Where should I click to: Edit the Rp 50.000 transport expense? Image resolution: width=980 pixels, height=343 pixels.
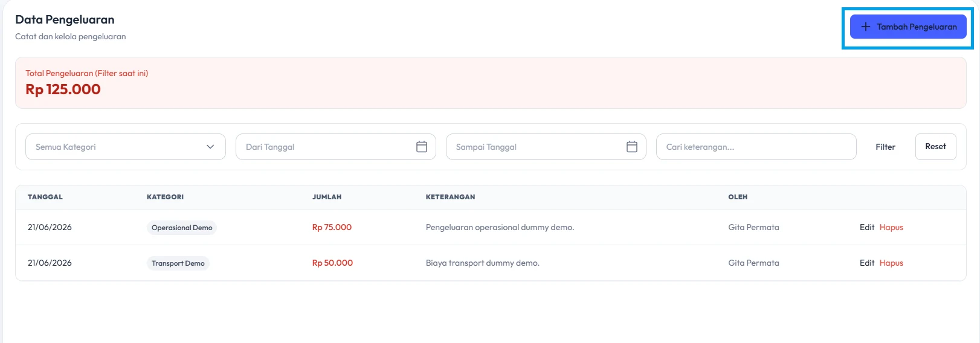click(867, 263)
